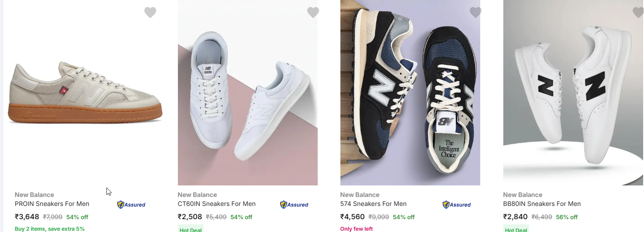Click Assured badge next to 574 Sneakers
644x232 pixels.
tap(457, 205)
